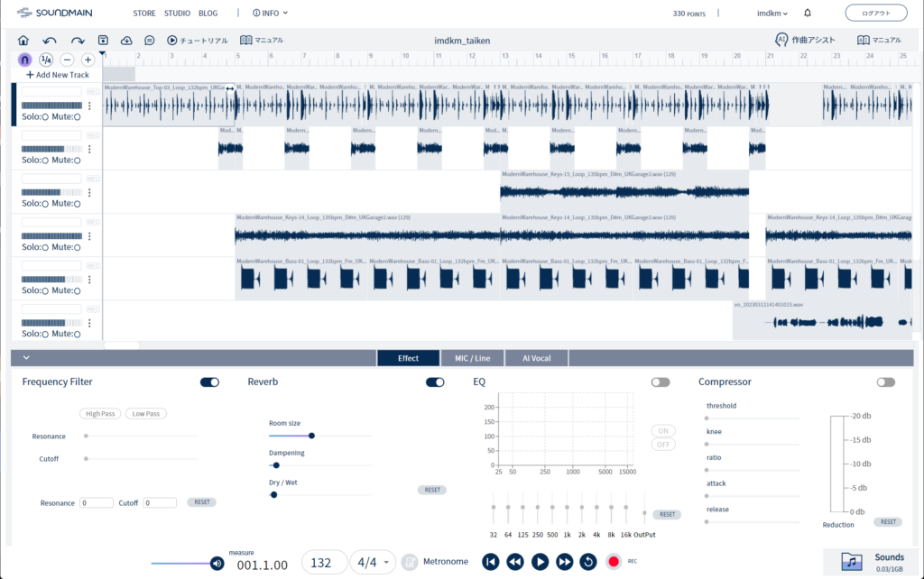Image resolution: width=924 pixels, height=579 pixels.
Task: Enable the Compressor toggle
Action: tap(886, 382)
